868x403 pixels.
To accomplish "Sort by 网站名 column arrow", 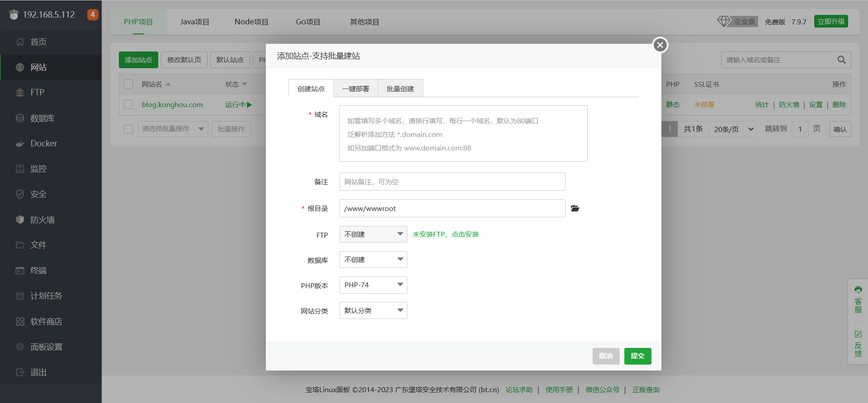I will click(168, 84).
